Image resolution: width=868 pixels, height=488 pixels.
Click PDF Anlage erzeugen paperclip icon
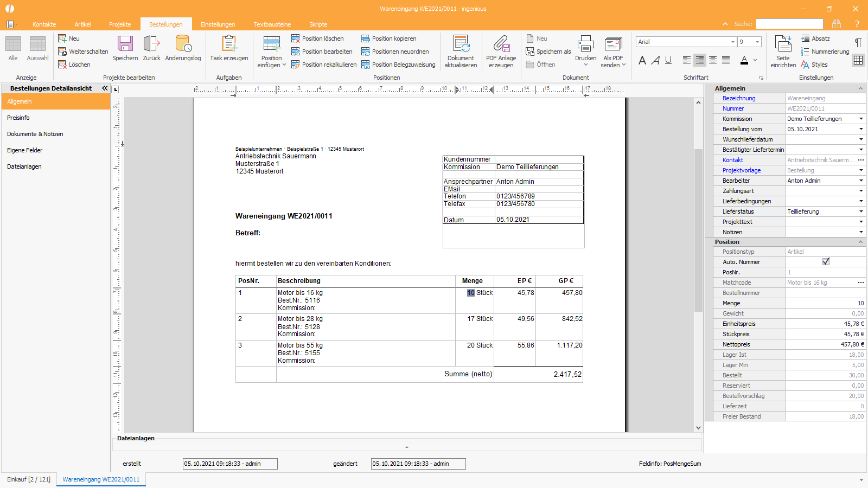click(x=501, y=44)
